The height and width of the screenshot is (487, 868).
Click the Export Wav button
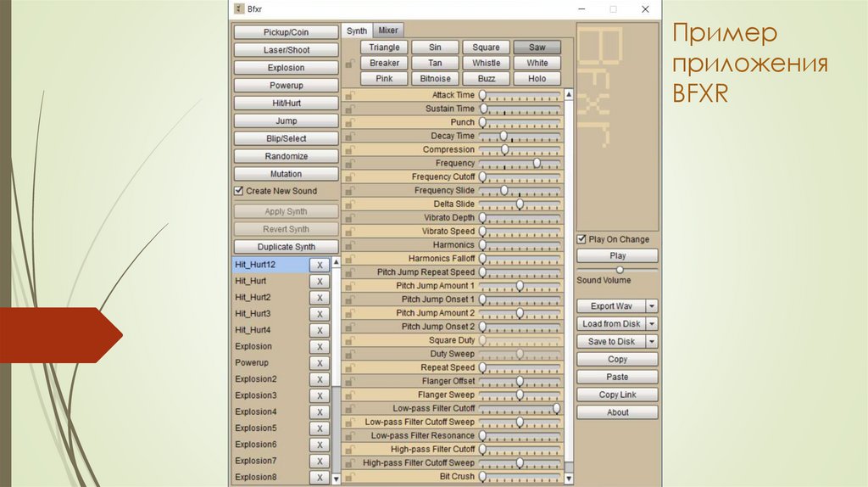click(x=611, y=306)
